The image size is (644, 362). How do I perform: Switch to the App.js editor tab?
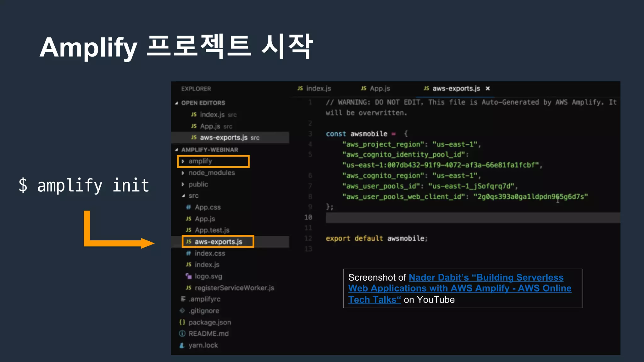tap(375, 89)
